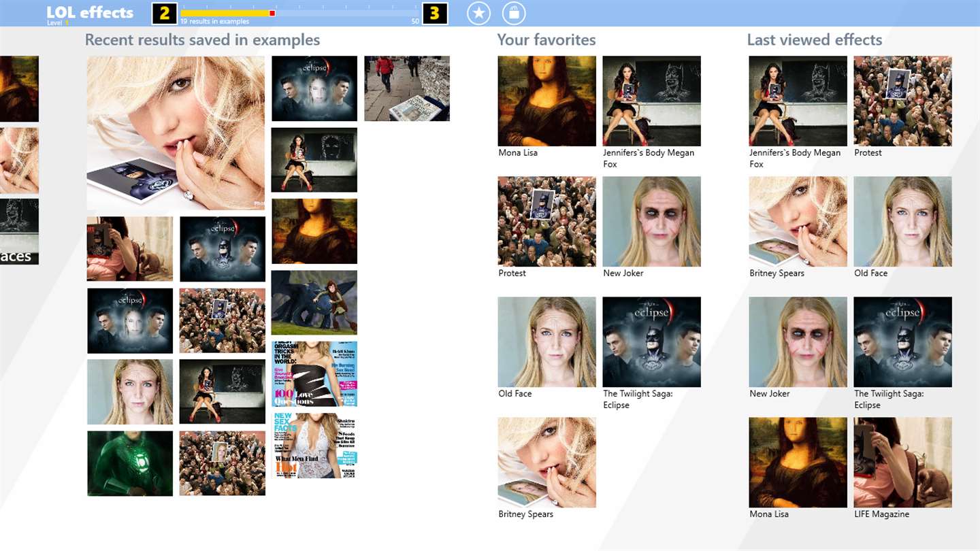Open recent Protest result with Batman sign
The height and width of the screenshot is (551, 980).
pos(223,320)
